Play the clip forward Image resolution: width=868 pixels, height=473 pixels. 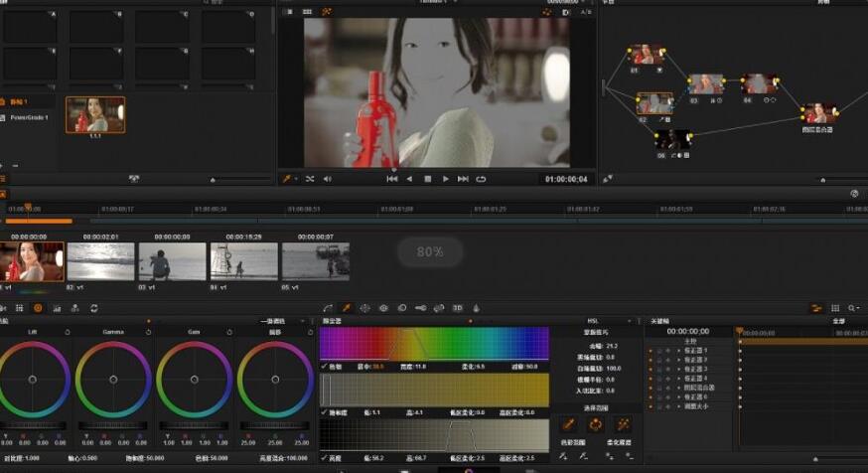[x=445, y=179]
